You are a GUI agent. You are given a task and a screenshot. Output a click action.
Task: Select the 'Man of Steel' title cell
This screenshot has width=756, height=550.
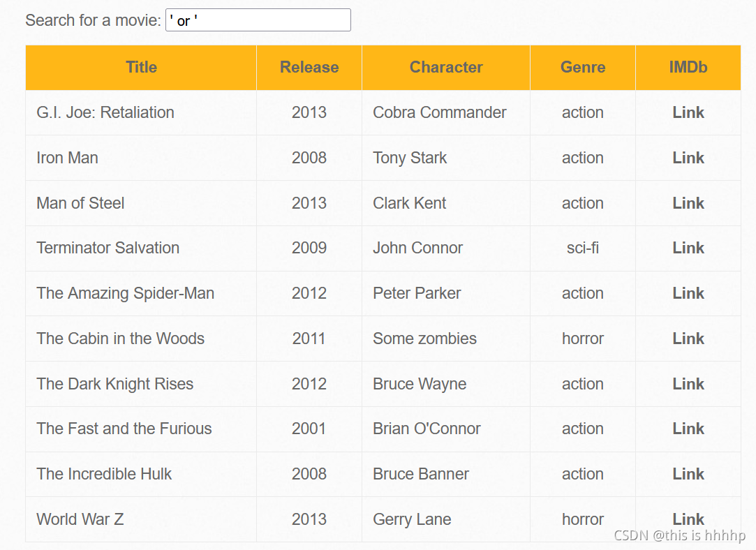pyautogui.click(x=141, y=203)
